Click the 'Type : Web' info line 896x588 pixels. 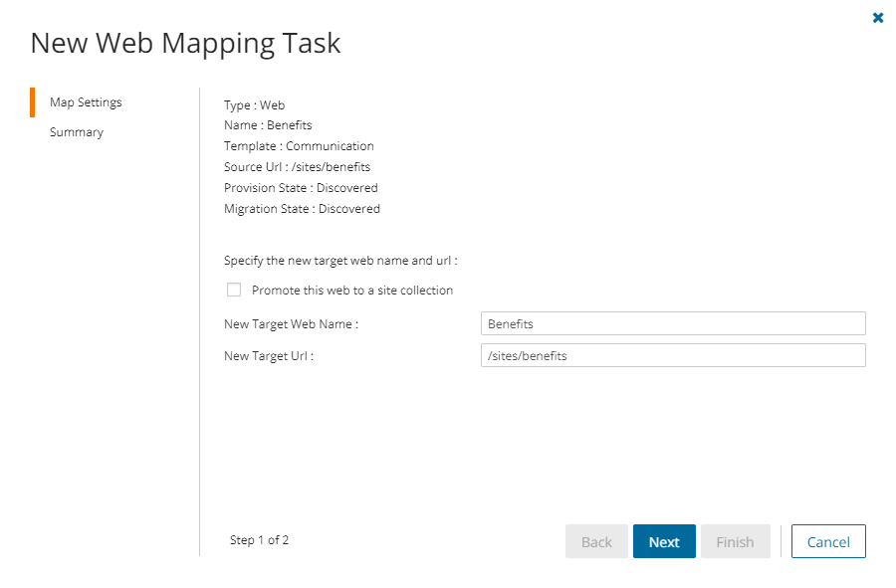click(x=255, y=104)
